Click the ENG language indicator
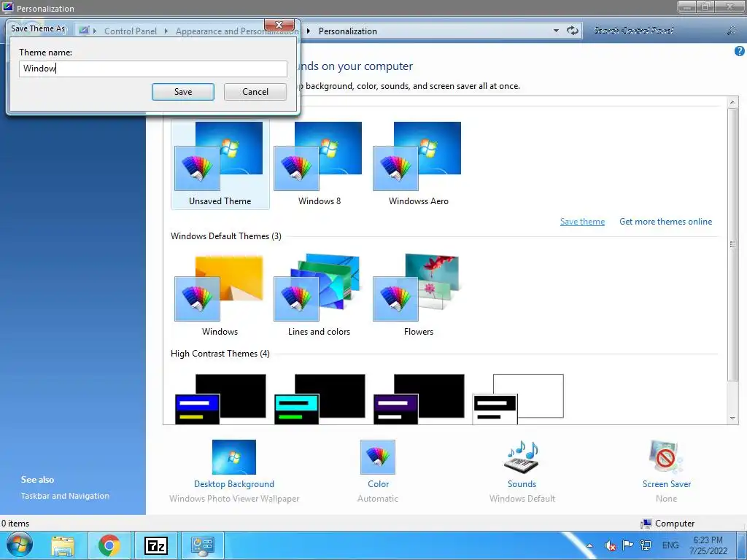 pos(670,545)
